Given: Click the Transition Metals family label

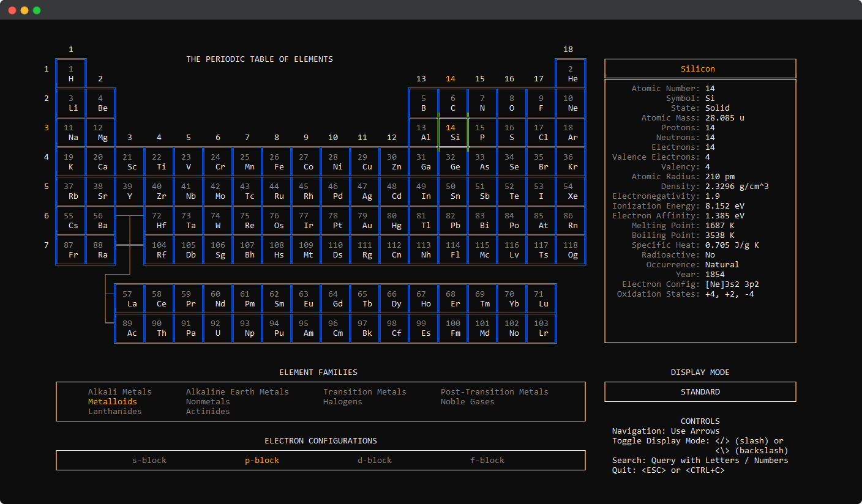Looking at the screenshot, I should pyautogui.click(x=365, y=392).
